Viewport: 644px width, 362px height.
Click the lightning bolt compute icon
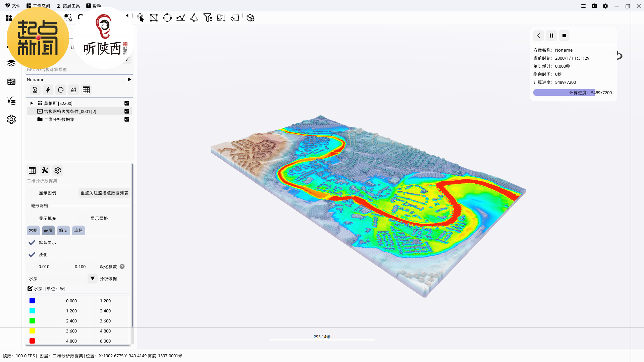[x=48, y=90]
